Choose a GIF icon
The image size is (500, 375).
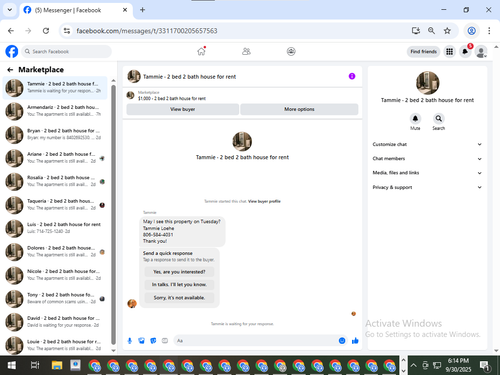(165, 341)
